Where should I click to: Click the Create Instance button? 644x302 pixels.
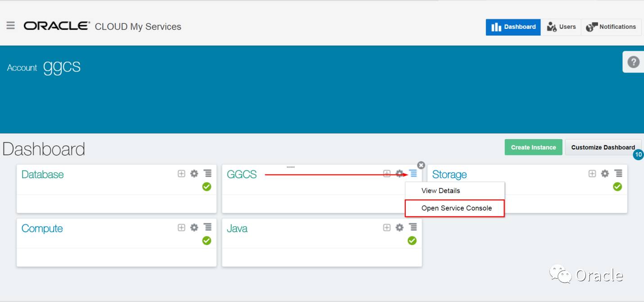coord(533,147)
